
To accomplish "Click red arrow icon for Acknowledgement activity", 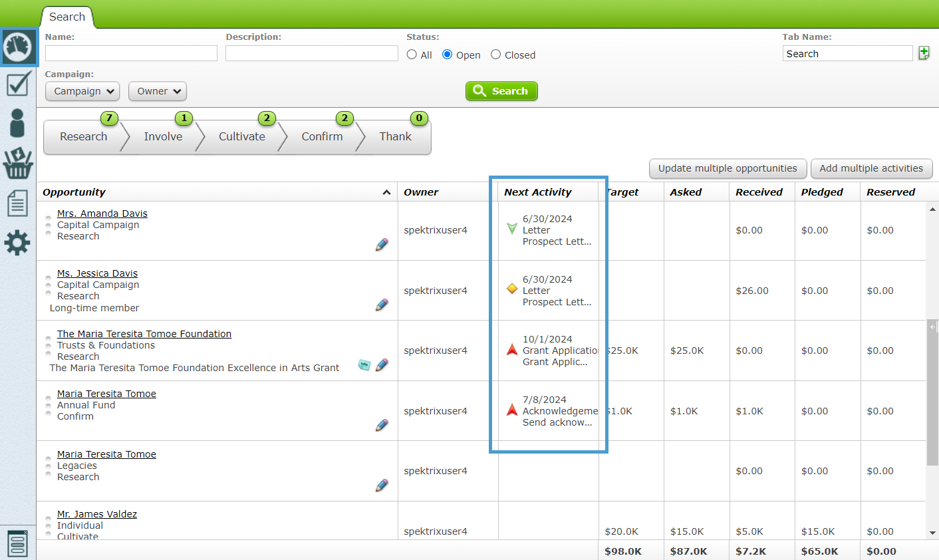I will pyautogui.click(x=512, y=409).
